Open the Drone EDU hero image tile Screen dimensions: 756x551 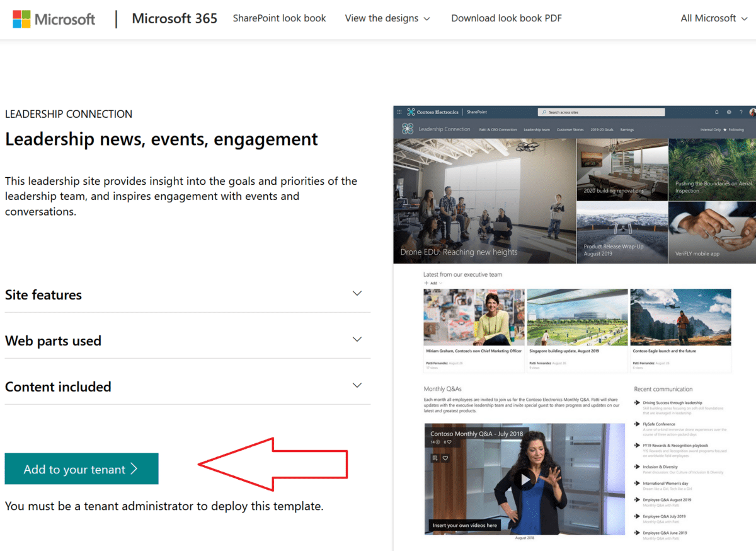(x=484, y=200)
